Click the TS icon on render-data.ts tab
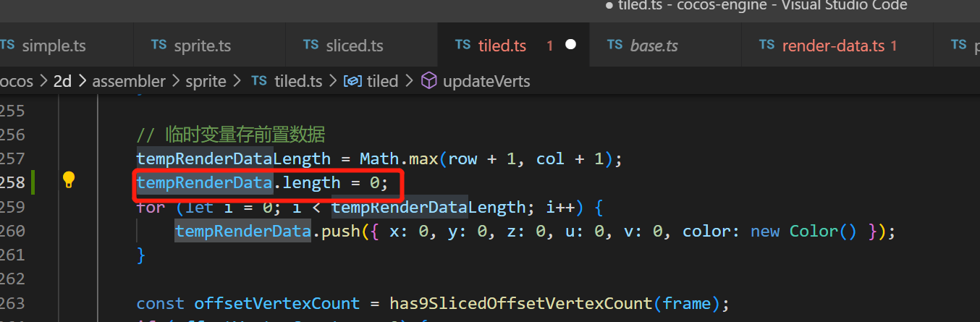The height and width of the screenshot is (322, 980). (767, 45)
